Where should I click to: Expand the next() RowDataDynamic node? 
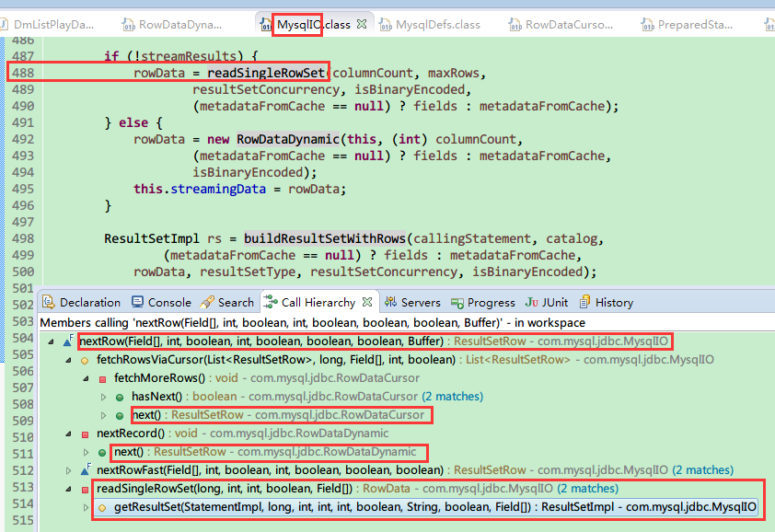pos(86,453)
